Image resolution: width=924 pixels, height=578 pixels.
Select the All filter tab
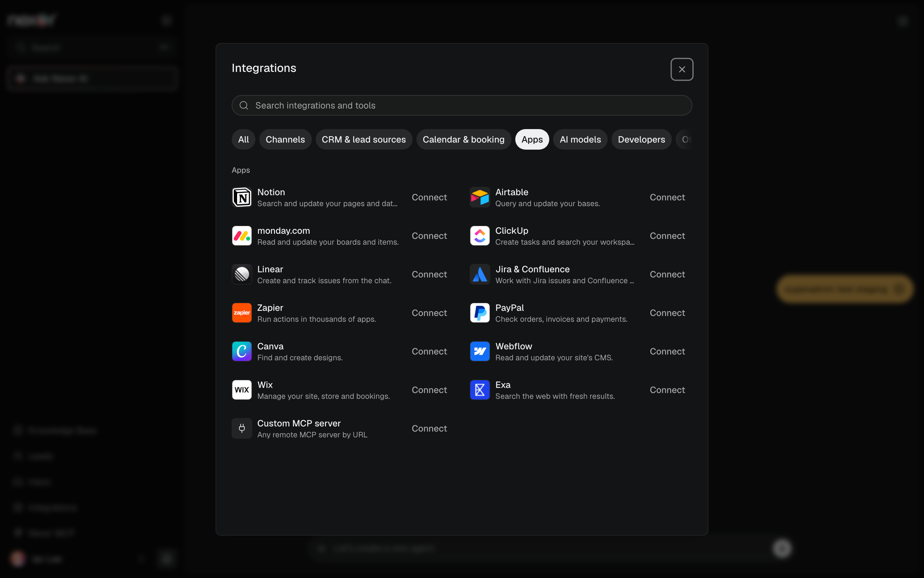tap(243, 140)
